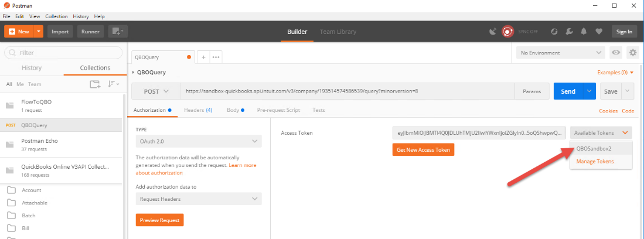The width and height of the screenshot is (644, 239).
Task: Select the QBOQuery request tab
Action: (164, 57)
